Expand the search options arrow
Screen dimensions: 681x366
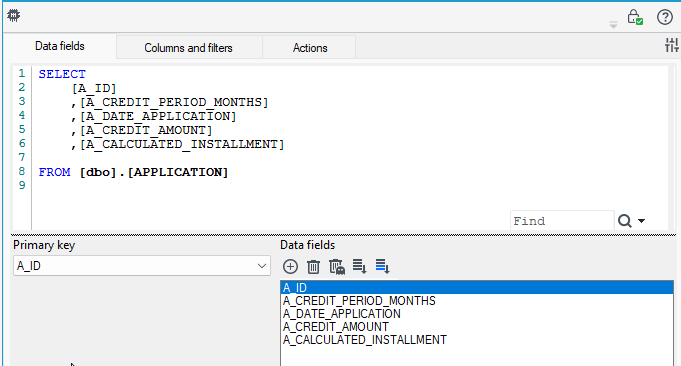click(x=641, y=221)
